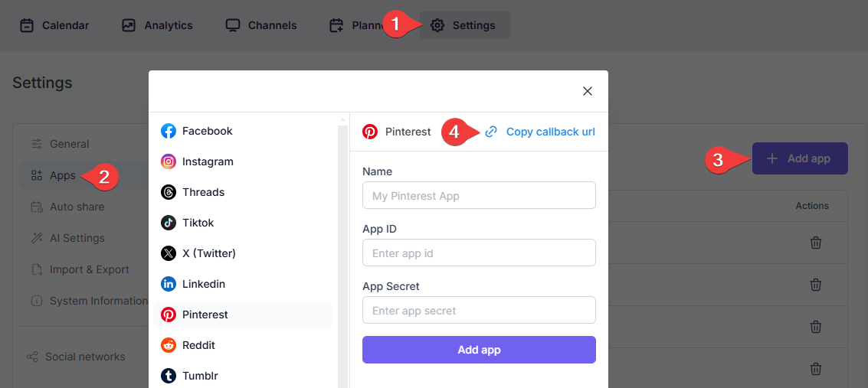Click the Channels monitor icon

tap(232, 25)
